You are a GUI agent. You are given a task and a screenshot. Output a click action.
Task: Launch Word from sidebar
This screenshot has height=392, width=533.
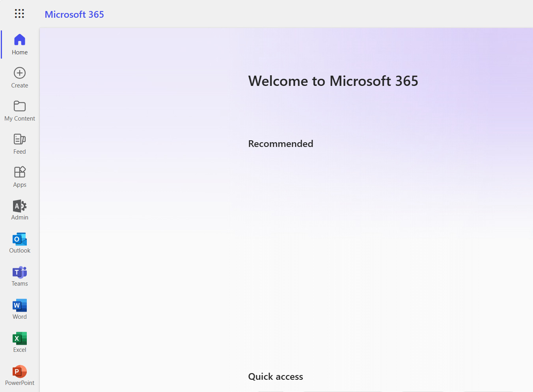[x=20, y=309]
